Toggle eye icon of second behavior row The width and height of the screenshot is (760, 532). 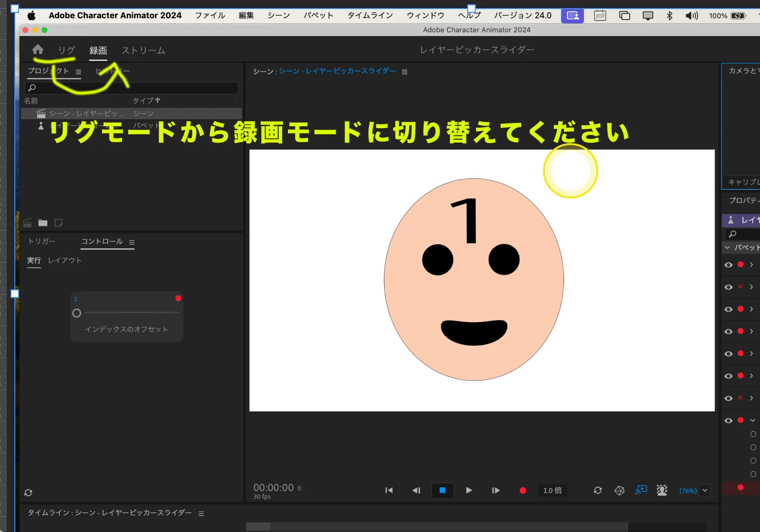(729, 287)
